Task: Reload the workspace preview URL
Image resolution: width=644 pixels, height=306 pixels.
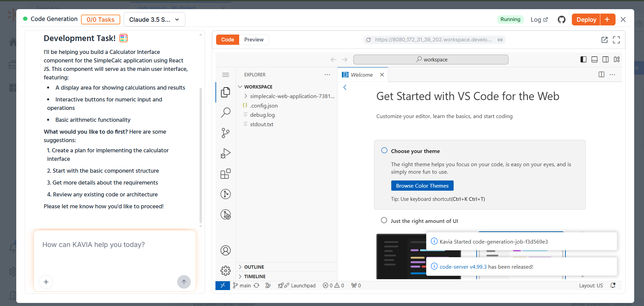Action: coord(369,40)
